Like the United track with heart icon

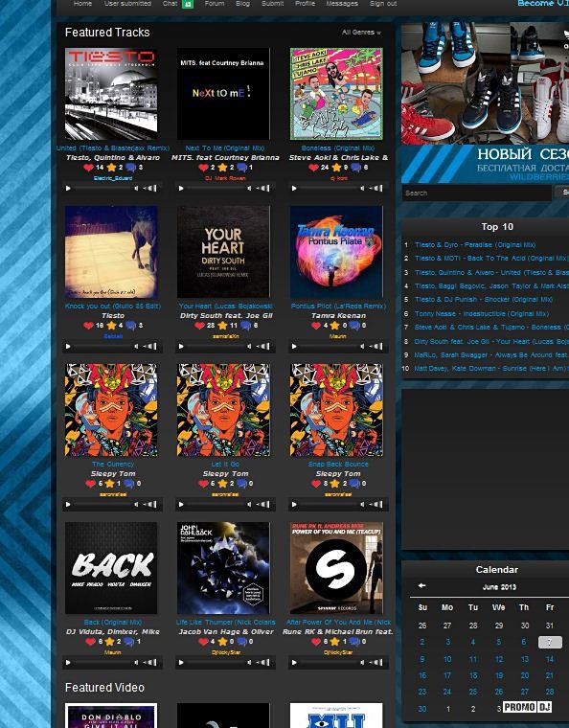(89, 168)
